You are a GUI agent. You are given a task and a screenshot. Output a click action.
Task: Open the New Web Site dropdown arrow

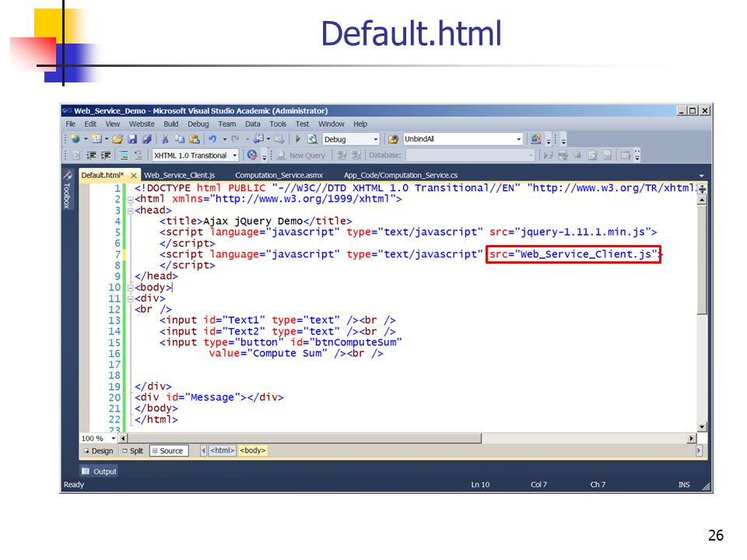[86, 139]
